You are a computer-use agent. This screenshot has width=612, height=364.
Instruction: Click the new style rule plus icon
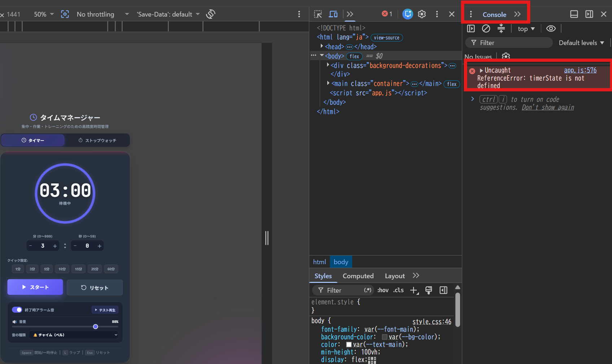click(x=414, y=290)
